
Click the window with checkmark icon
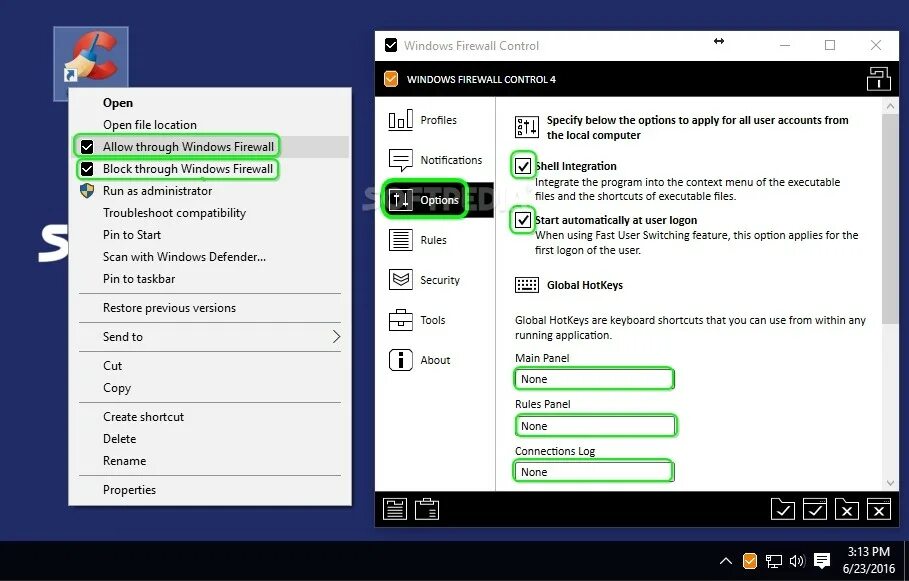[815, 509]
